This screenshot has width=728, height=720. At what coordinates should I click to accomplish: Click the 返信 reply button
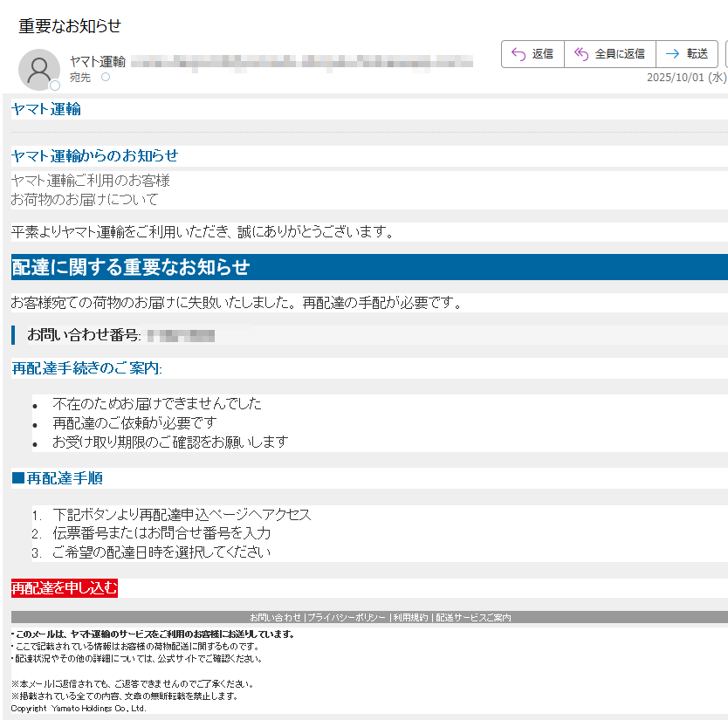click(532, 53)
